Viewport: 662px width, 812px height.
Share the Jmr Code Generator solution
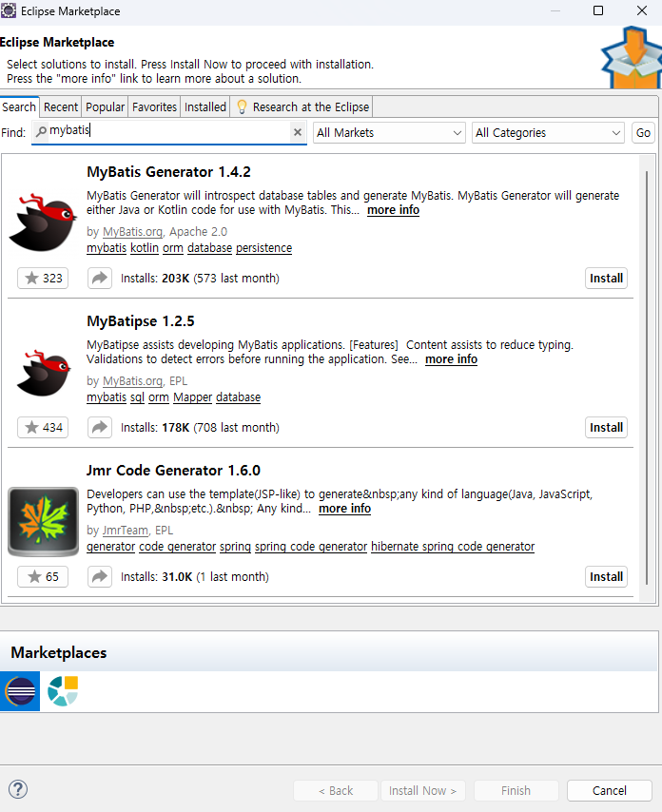point(100,576)
